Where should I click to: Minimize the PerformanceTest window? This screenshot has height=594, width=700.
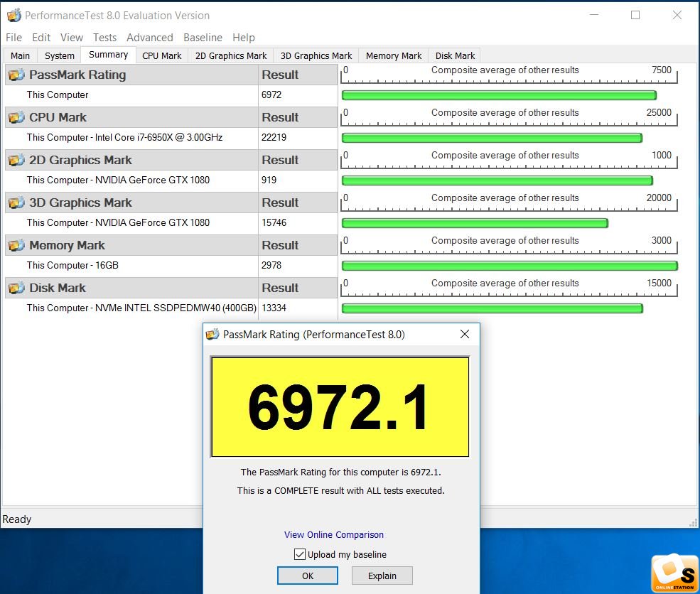[x=593, y=15]
